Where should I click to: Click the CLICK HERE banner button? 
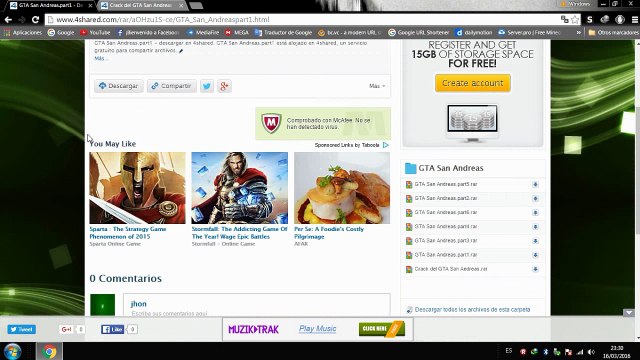point(382,329)
